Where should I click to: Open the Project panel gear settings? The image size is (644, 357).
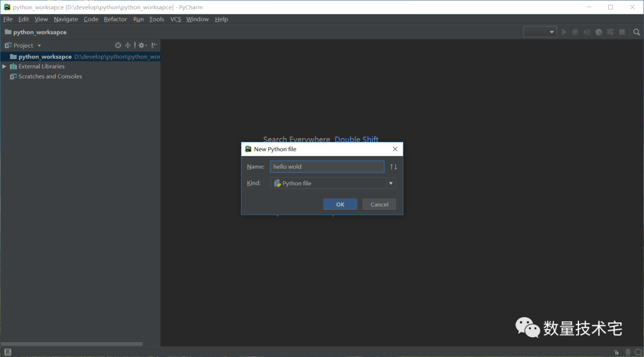(x=141, y=45)
